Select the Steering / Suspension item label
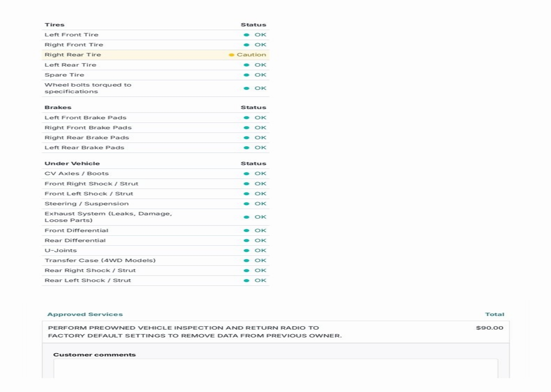 click(x=86, y=204)
